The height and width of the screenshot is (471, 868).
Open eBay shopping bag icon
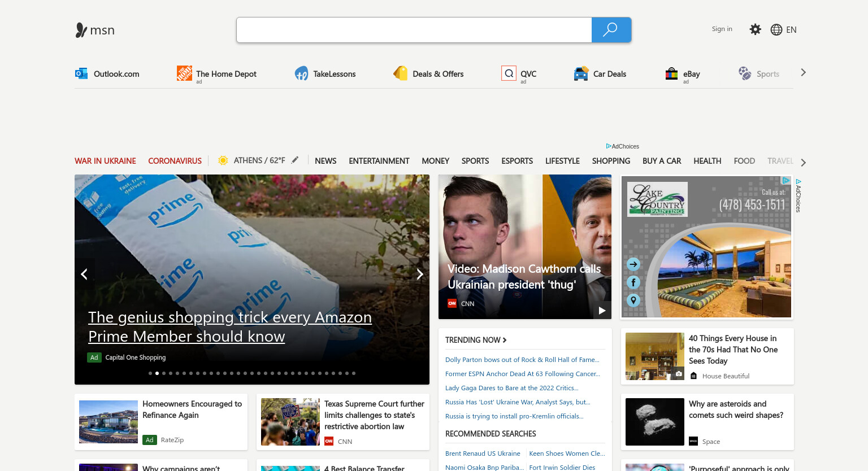click(x=671, y=73)
